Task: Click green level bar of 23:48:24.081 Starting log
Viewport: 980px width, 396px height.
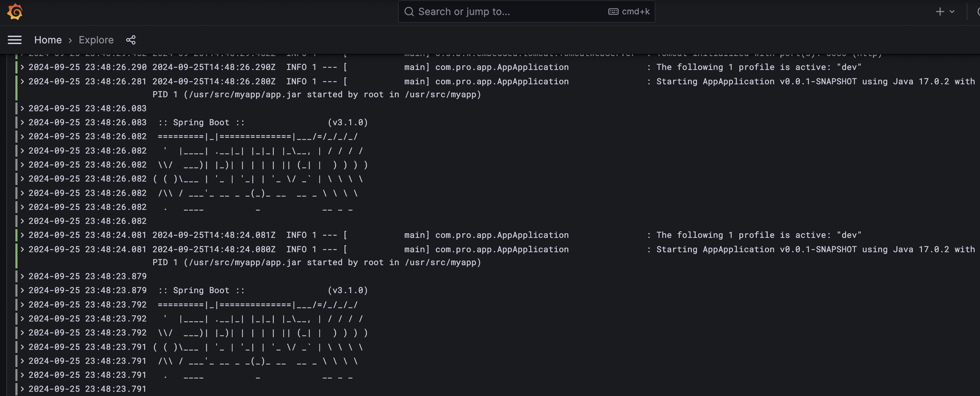Action: (16, 256)
